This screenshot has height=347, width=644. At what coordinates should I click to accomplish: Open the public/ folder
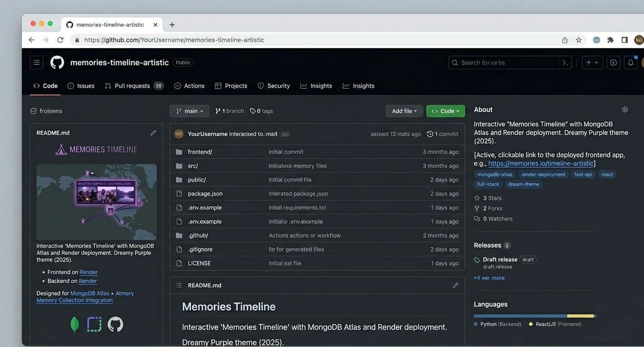197,180
